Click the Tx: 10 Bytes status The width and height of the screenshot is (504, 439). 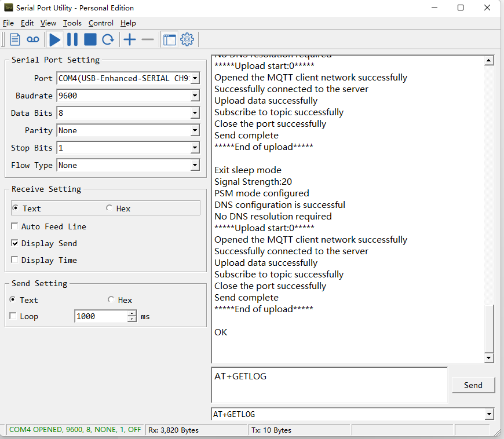tap(271, 430)
